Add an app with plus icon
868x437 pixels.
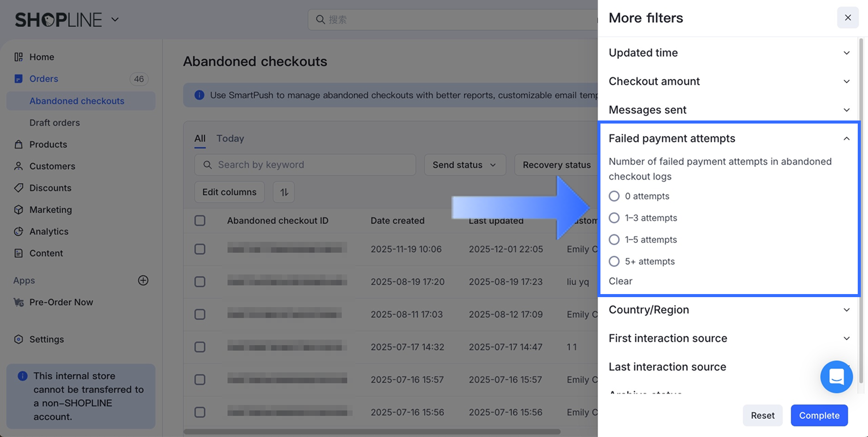coord(143,280)
